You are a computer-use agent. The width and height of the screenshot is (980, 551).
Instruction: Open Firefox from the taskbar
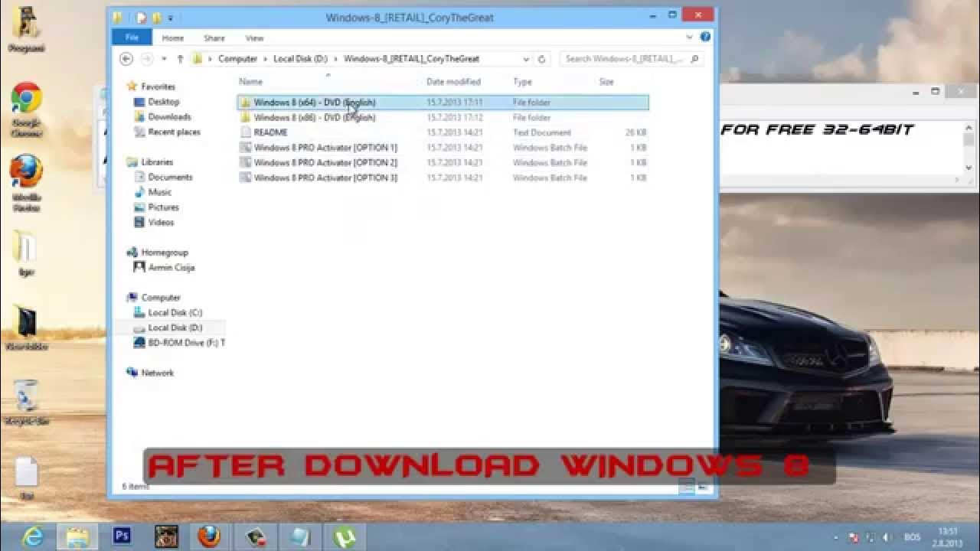point(209,536)
